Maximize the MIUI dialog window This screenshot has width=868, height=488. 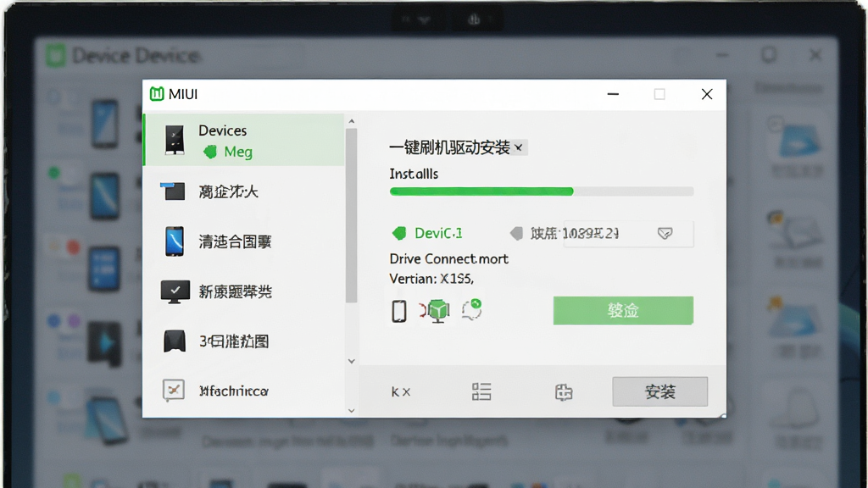coord(659,94)
